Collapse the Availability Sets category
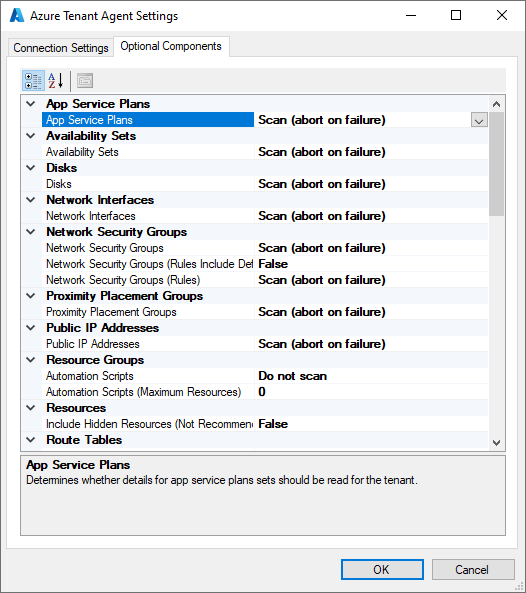526x593 pixels. tap(31, 136)
